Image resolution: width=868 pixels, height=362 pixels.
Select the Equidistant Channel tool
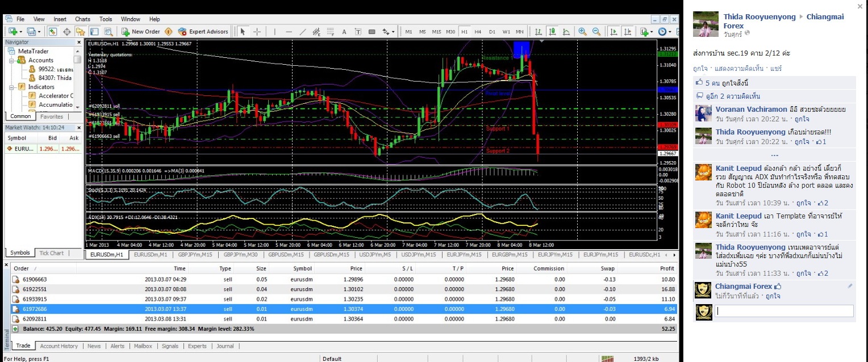coord(316,32)
